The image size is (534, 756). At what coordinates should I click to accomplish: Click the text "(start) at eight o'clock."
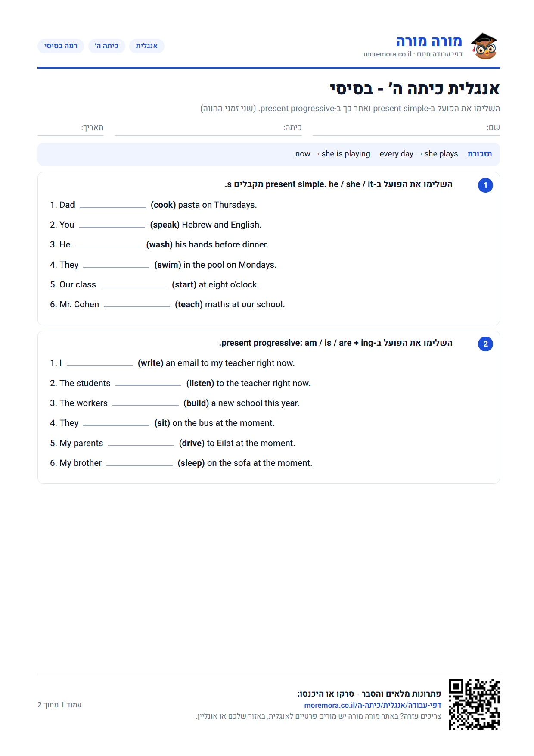tap(215, 285)
